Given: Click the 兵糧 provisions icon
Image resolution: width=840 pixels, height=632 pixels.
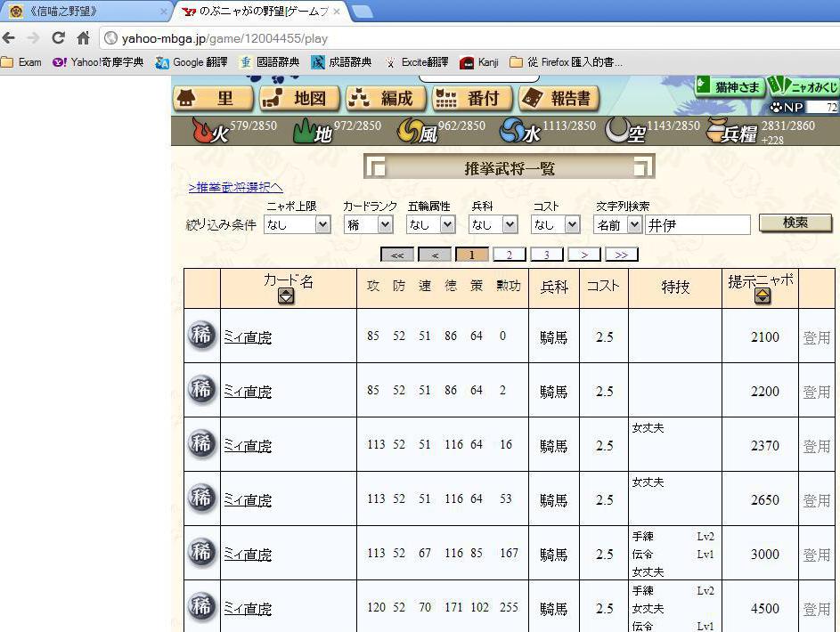Looking at the screenshot, I should [x=732, y=131].
